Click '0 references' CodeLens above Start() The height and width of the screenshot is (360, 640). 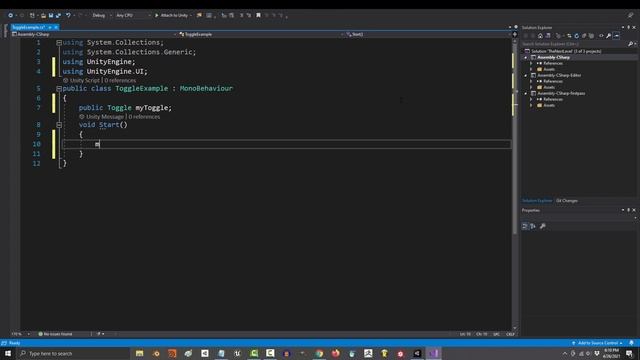point(144,117)
